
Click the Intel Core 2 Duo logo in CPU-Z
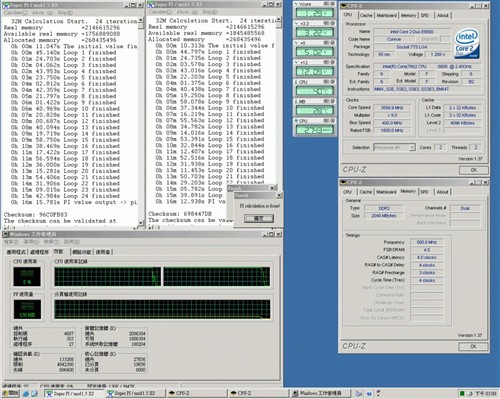[x=467, y=43]
